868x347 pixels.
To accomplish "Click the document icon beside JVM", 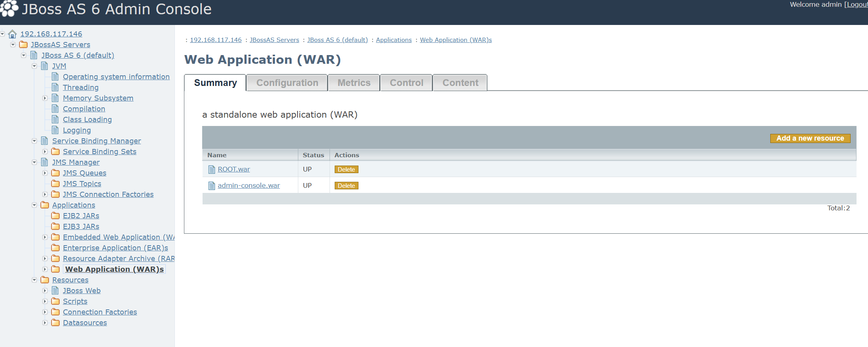I will point(45,66).
